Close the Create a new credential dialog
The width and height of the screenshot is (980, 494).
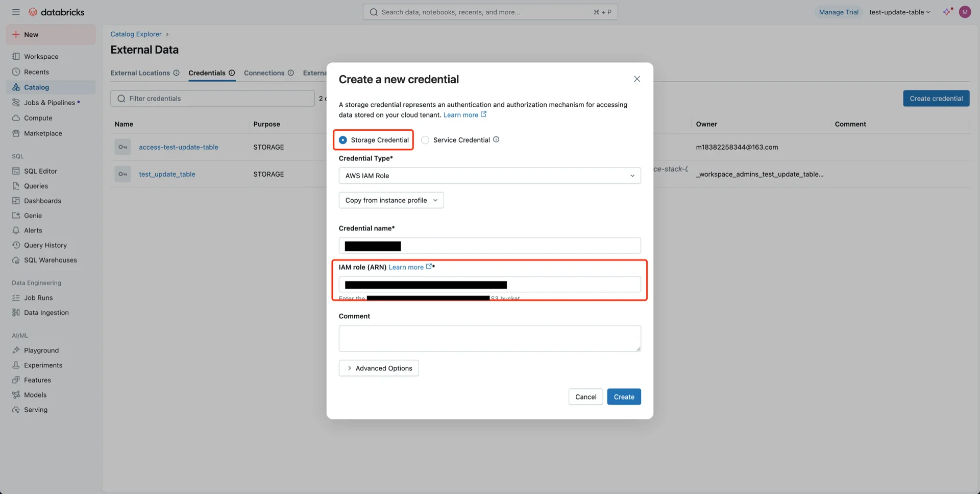[x=637, y=79]
